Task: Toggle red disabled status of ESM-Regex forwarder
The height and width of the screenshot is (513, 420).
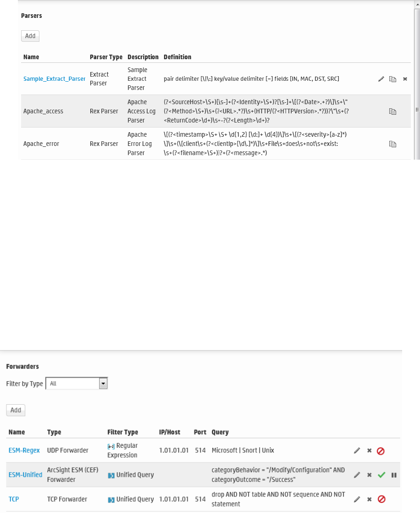Action: pos(381,451)
